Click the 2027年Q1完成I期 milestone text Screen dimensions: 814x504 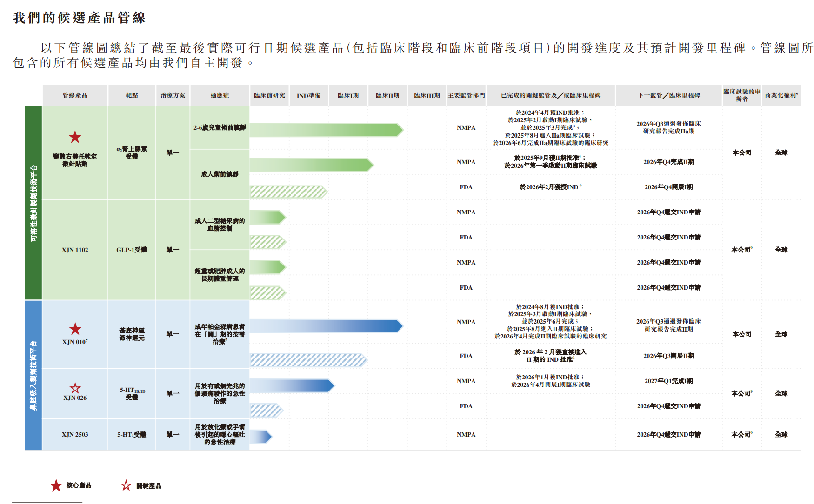[668, 381]
